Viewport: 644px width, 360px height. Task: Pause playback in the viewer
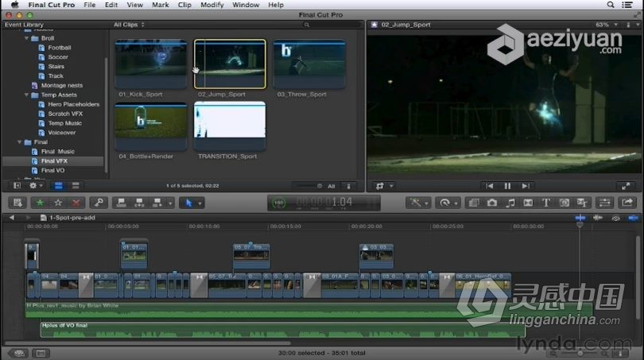tap(507, 186)
